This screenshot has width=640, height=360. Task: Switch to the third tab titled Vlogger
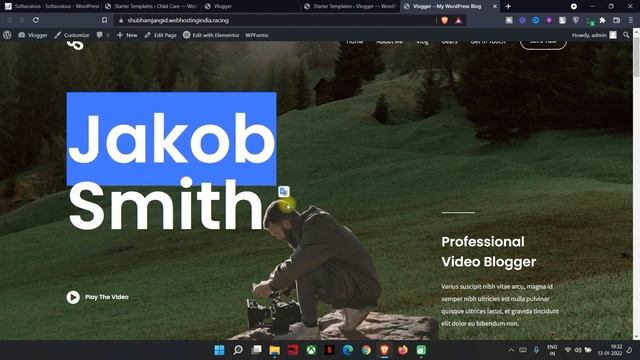(x=251, y=6)
